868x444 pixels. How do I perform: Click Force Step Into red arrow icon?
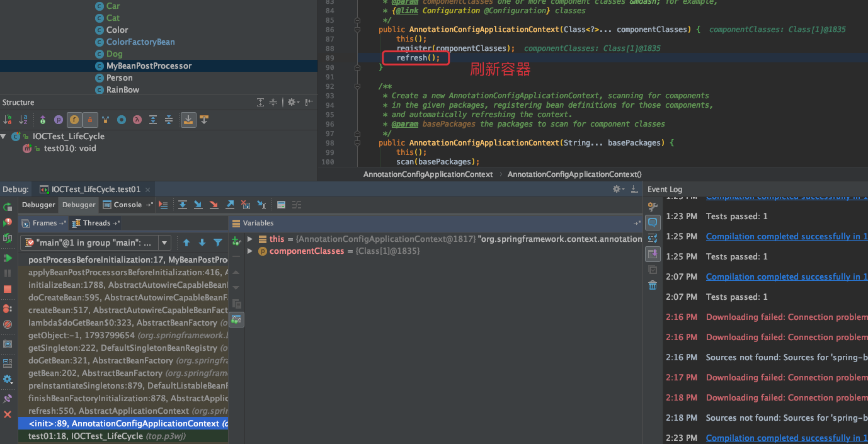click(x=214, y=205)
